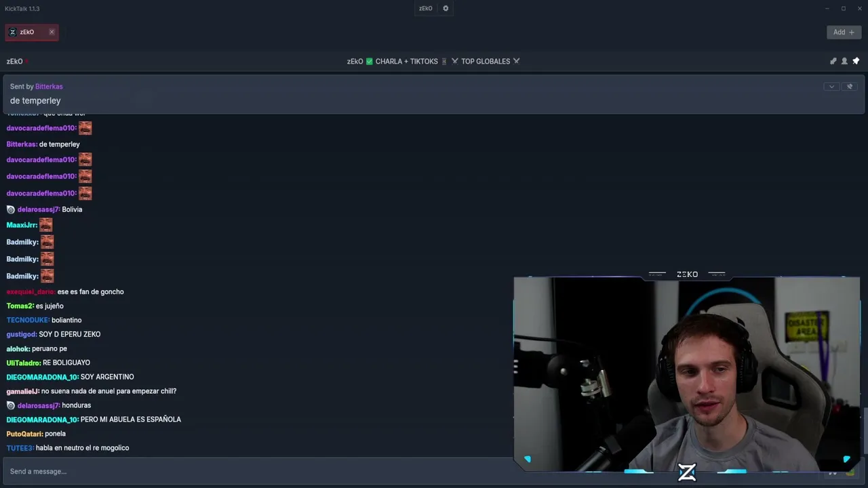The width and height of the screenshot is (868, 488).
Task: Expand the pinned message with the chevron
Action: point(831,87)
